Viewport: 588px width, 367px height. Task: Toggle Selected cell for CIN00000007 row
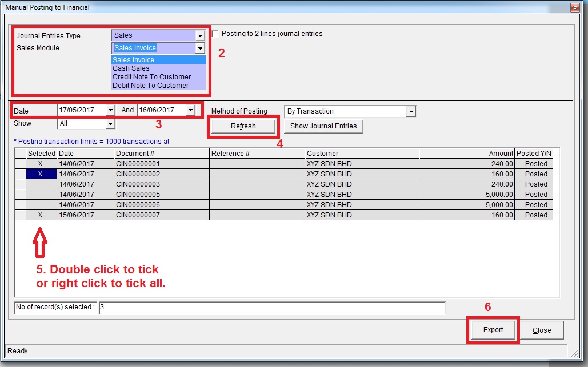point(41,215)
